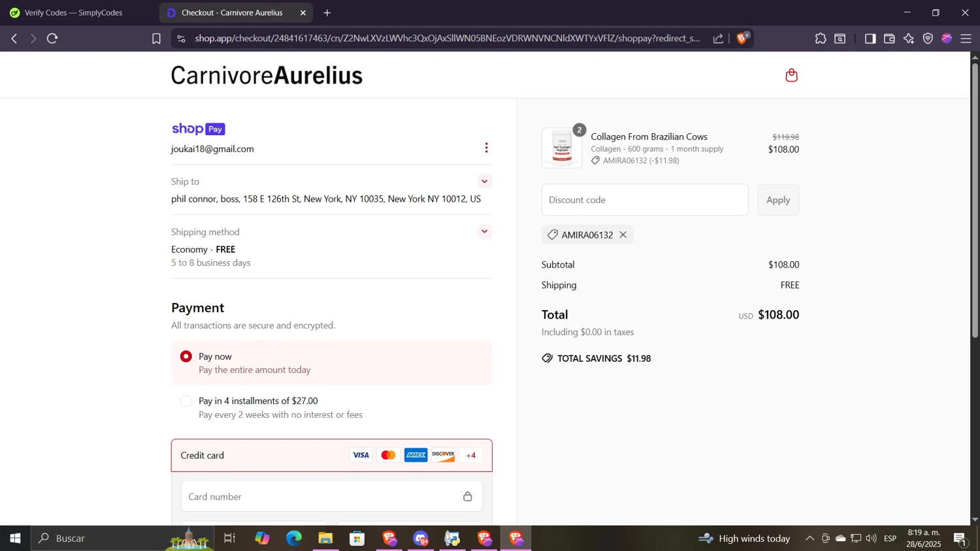Open Brave Leo AI assistant icon
The width and height of the screenshot is (980, 551).
[909, 39]
